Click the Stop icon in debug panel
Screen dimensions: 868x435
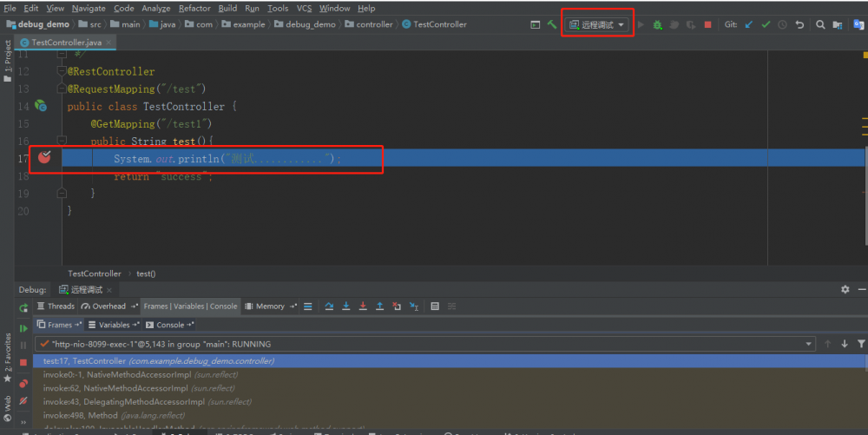23,363
